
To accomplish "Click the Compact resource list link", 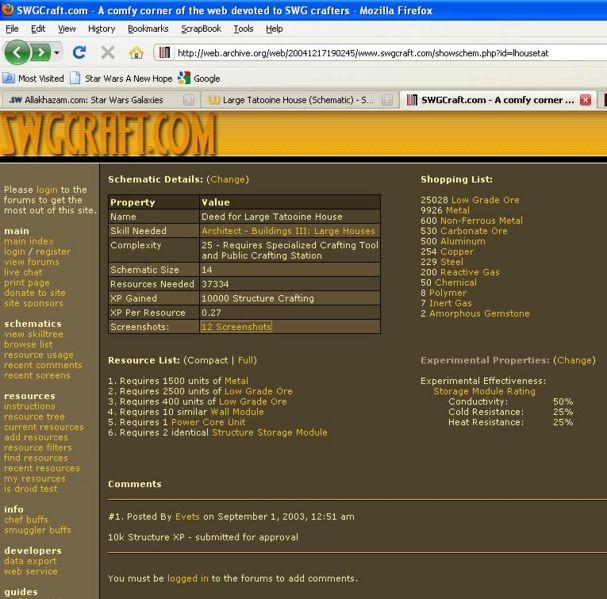I will coord(205,360).
